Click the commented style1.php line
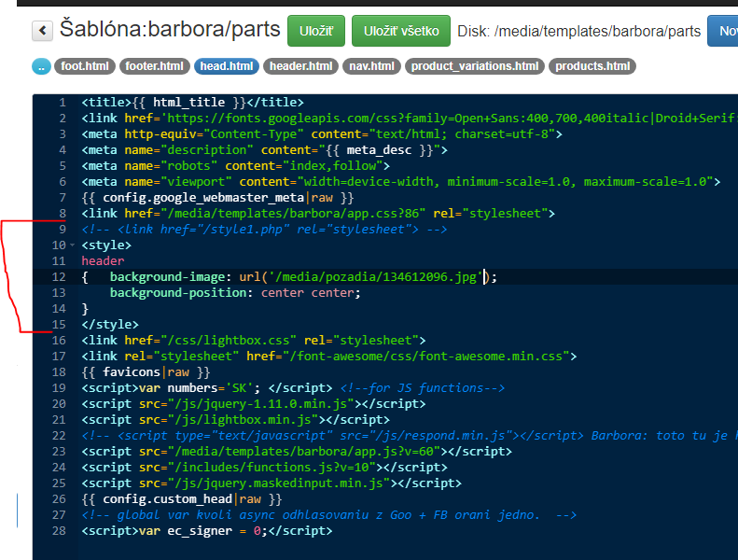 click(x=264, y=230)
